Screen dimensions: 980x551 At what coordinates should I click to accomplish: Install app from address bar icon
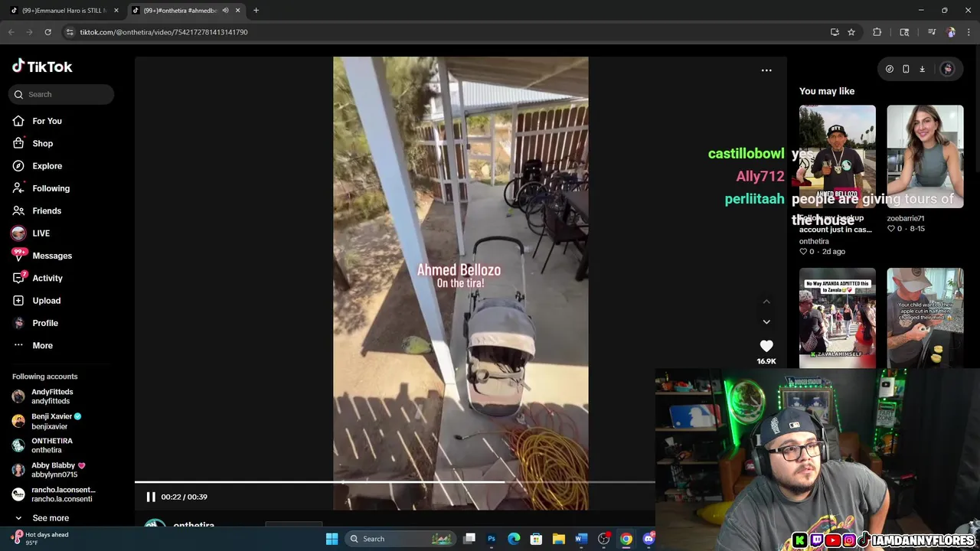(835, 32)
